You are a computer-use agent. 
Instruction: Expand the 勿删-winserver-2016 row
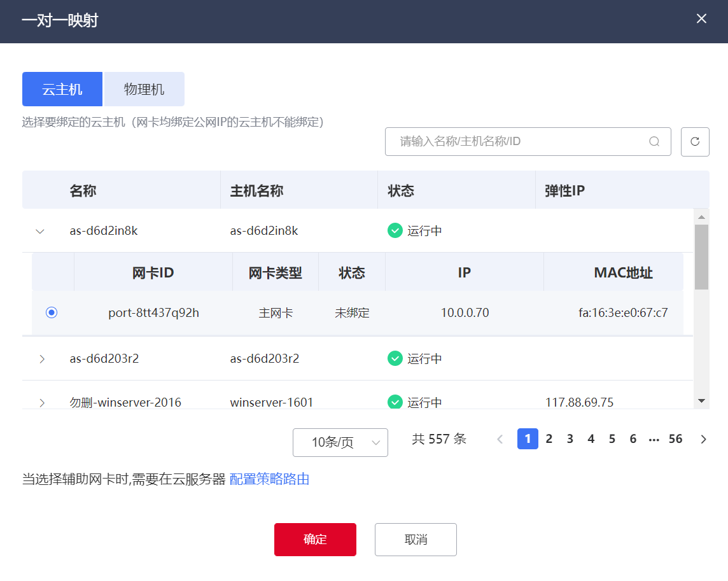pyautogui.click(x=42, y=402)
